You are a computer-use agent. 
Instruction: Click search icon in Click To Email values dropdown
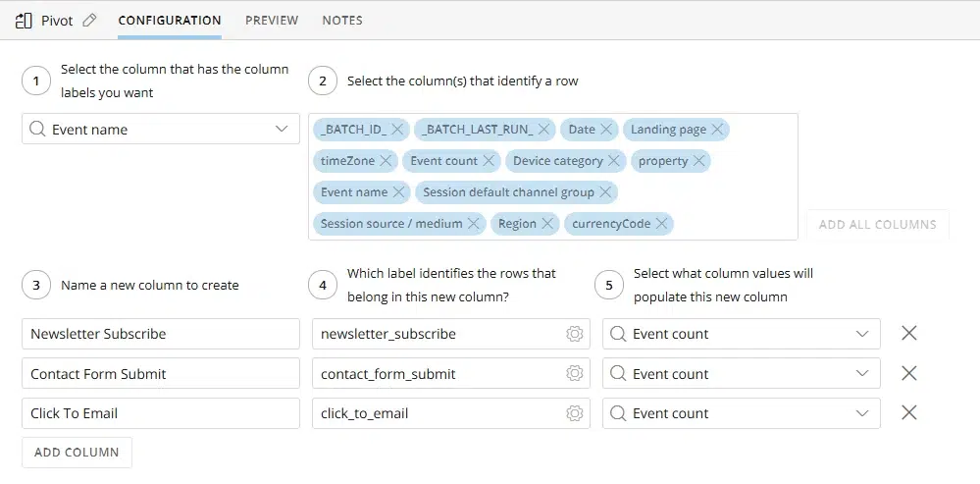[x=618, y=413]
